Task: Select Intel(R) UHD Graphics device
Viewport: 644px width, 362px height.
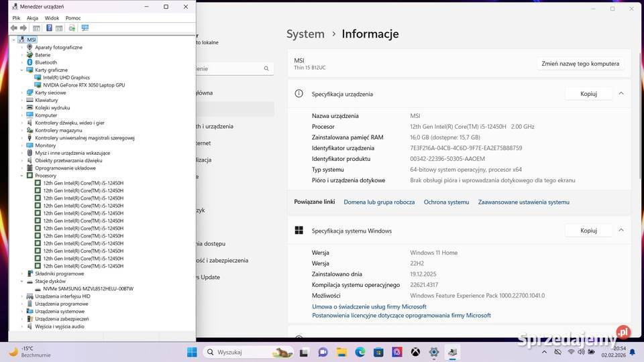Action: [66, 78]
